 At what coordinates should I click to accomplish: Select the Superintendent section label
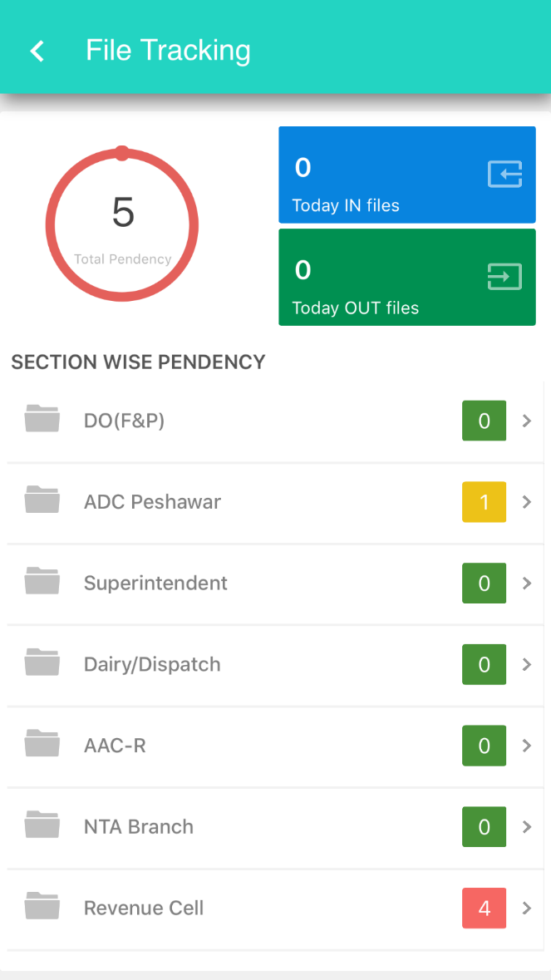(x=155, y=584)
